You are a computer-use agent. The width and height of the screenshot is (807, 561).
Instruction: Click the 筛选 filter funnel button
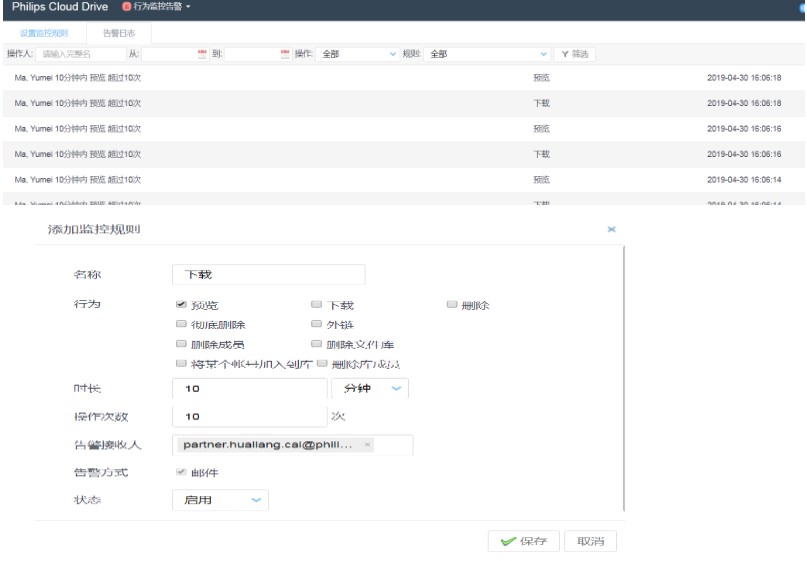pyautogui.click(x=576, y=53)
